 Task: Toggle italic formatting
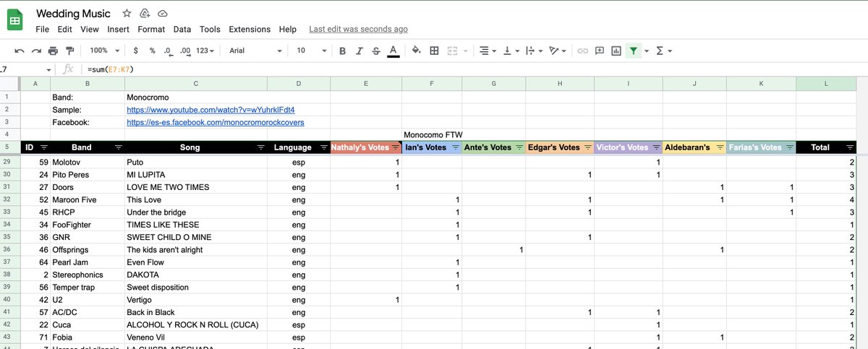359,51
